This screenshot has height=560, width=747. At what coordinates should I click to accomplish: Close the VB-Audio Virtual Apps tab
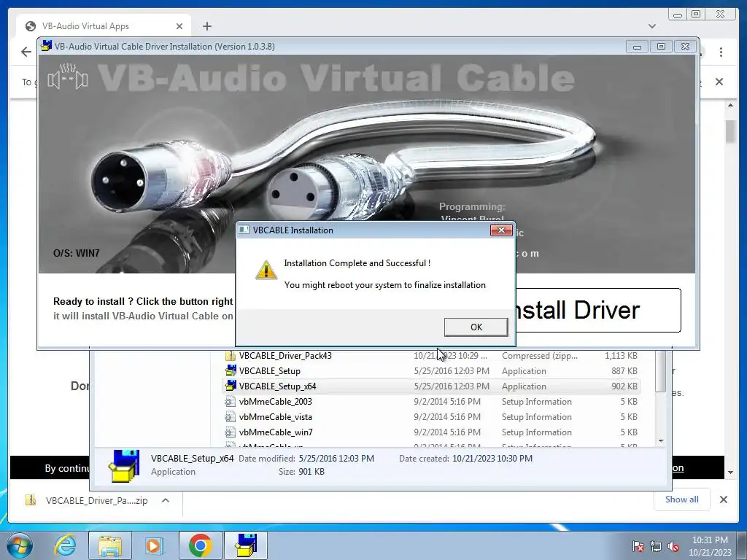point(179,26)
